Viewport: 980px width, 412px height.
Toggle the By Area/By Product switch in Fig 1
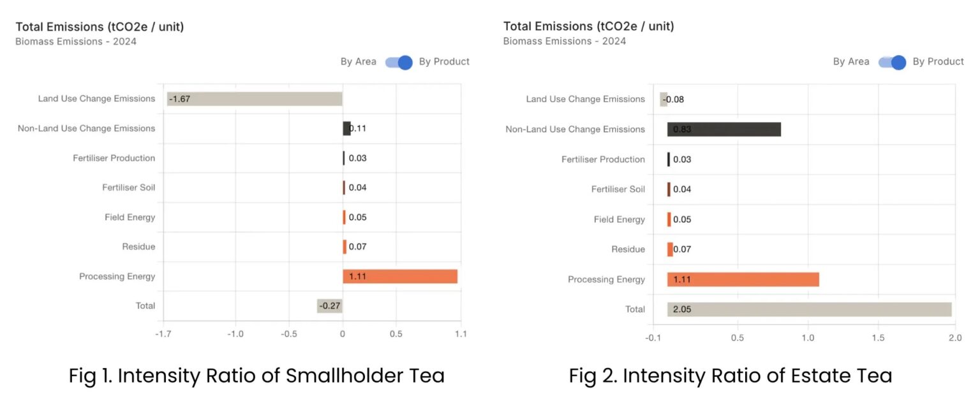click(397, 62)
